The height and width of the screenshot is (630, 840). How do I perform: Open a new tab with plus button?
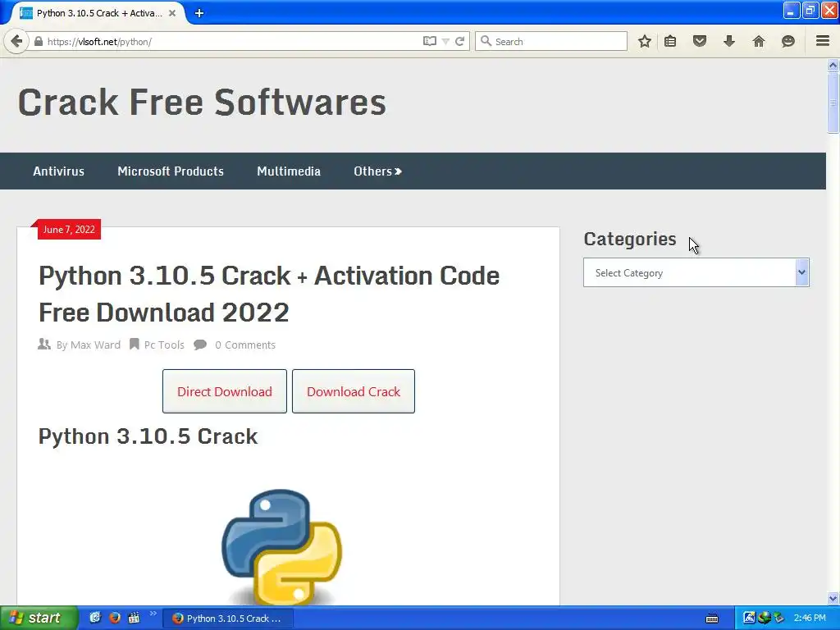coord(199,13)
